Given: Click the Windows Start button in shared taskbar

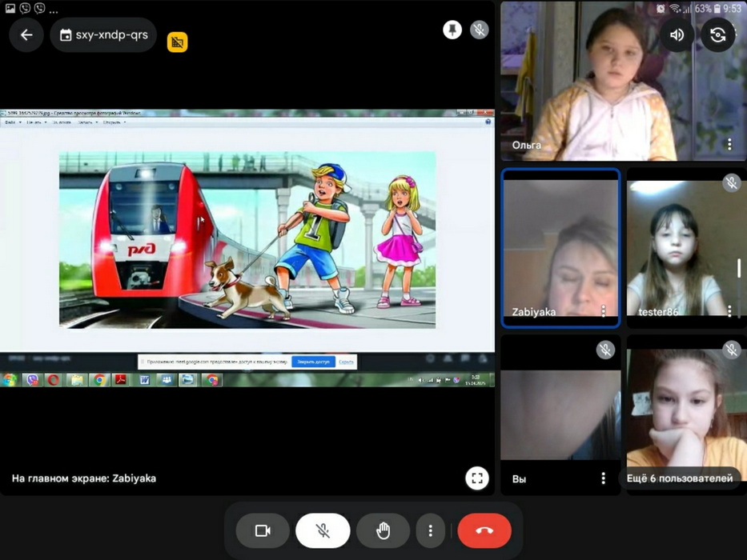Looking at the screenshot, I should pos(9,380).
